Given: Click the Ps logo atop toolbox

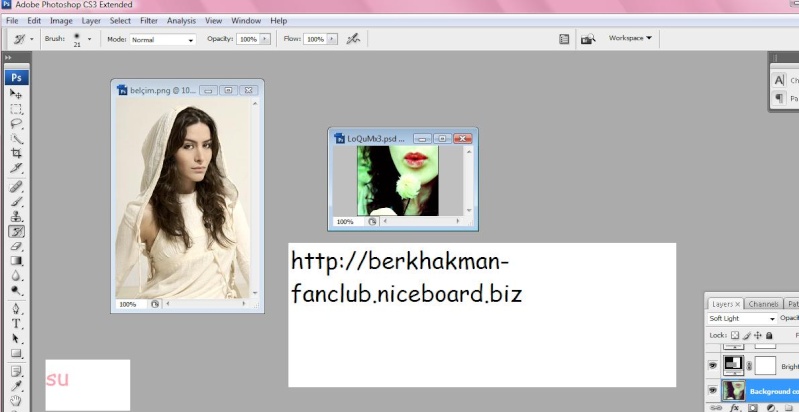Looking at the screenshot, I should click(x=16, y=78).
